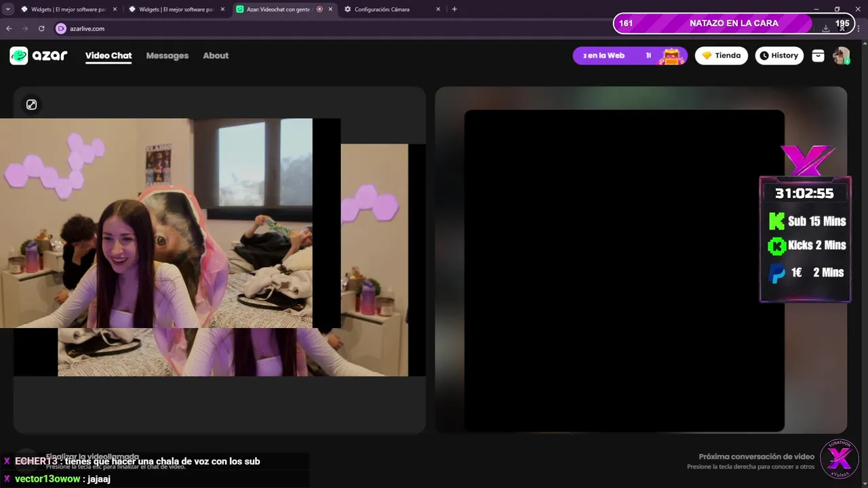Viewport: 868px width, 488px height.
Task: Open the inbox box icon
Action: (x=818, y=56)
